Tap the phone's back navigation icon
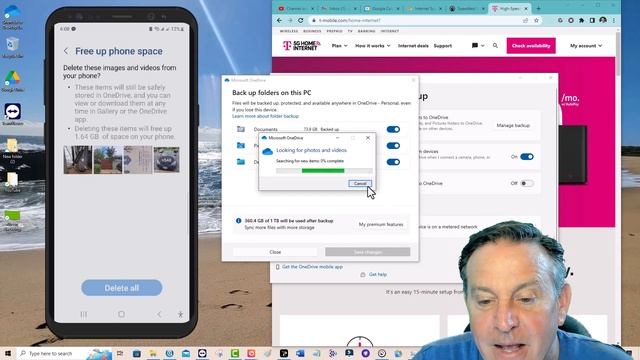 (159, 314)
